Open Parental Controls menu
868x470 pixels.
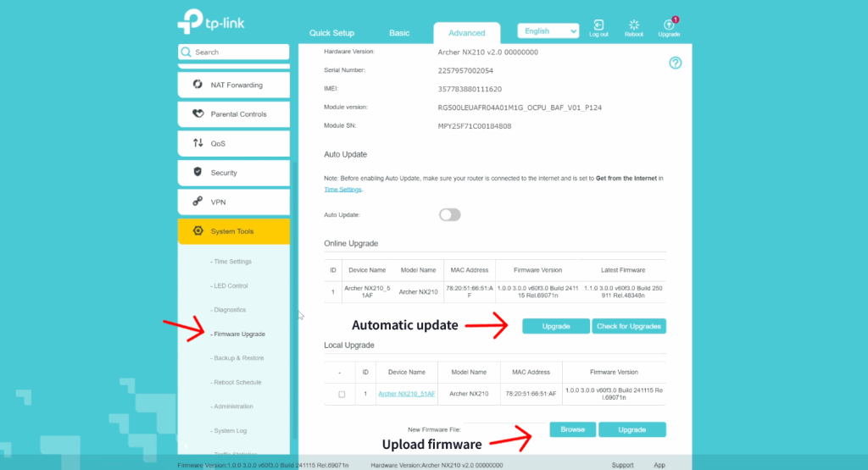point(234,114)
